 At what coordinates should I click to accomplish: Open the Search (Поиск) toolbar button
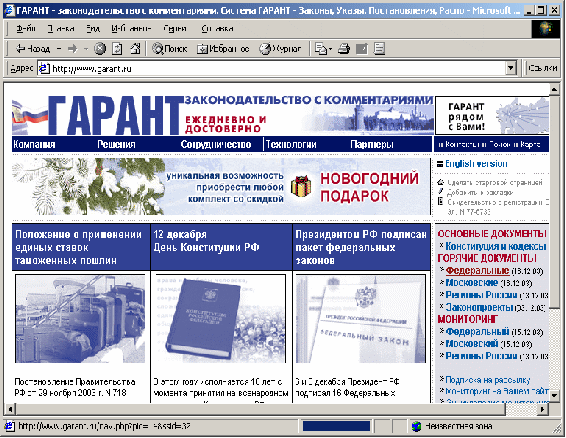pyautogui.click(x=170, y=48)
